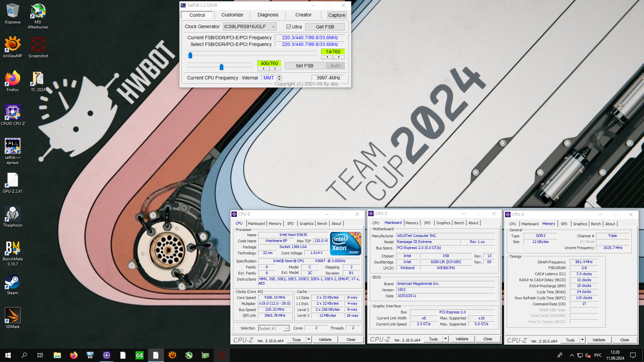Open the Graphics tab in CPU window
Screen dimensions: 644x362
pos(306,224)
